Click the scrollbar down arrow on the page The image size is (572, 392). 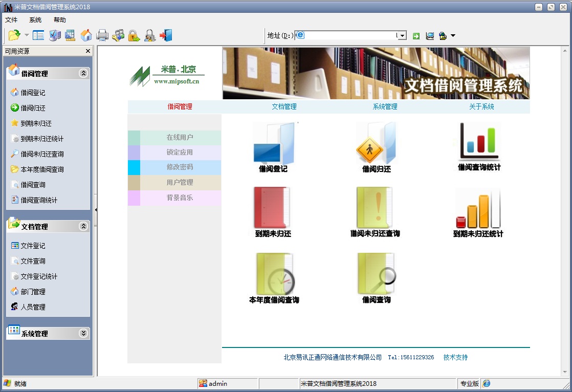(x=565, y=372)
